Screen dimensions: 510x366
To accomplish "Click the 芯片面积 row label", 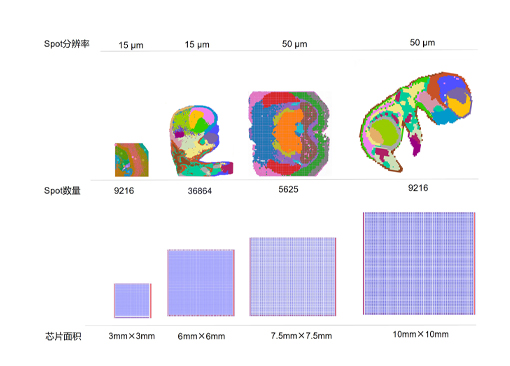I will click(x=63, y=336).
